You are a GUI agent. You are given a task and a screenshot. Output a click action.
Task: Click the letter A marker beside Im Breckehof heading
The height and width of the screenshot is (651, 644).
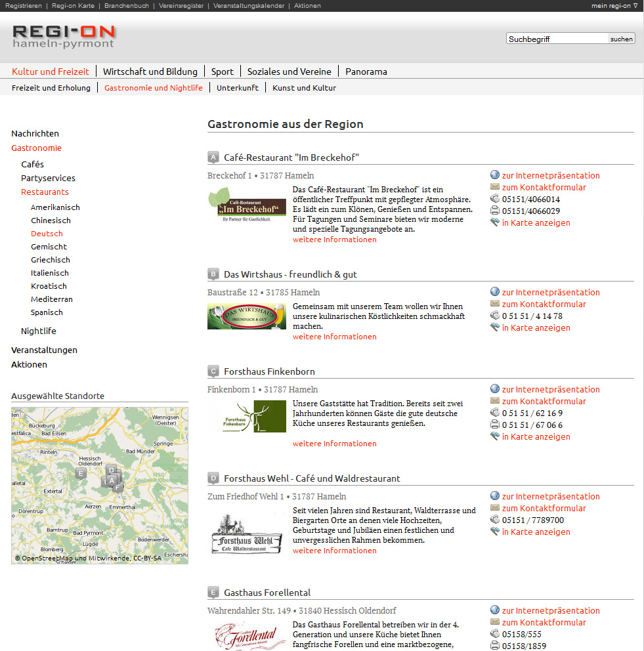click(x=213, y=157)
